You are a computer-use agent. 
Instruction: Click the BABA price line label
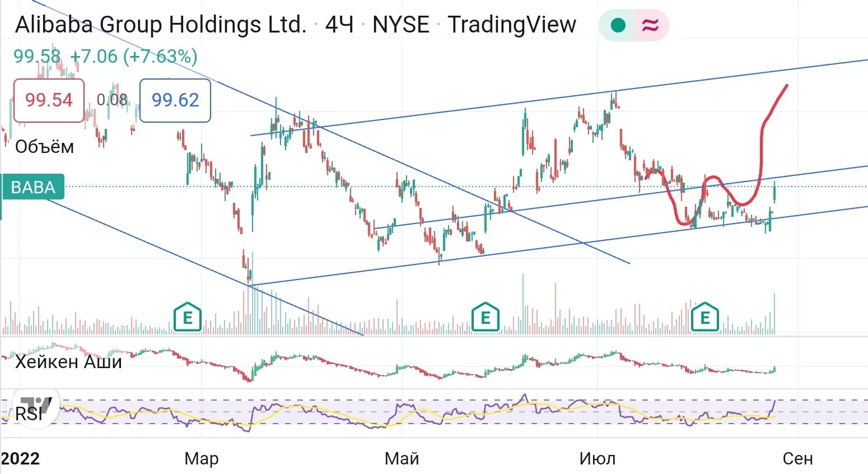click(x=33, y=187)
